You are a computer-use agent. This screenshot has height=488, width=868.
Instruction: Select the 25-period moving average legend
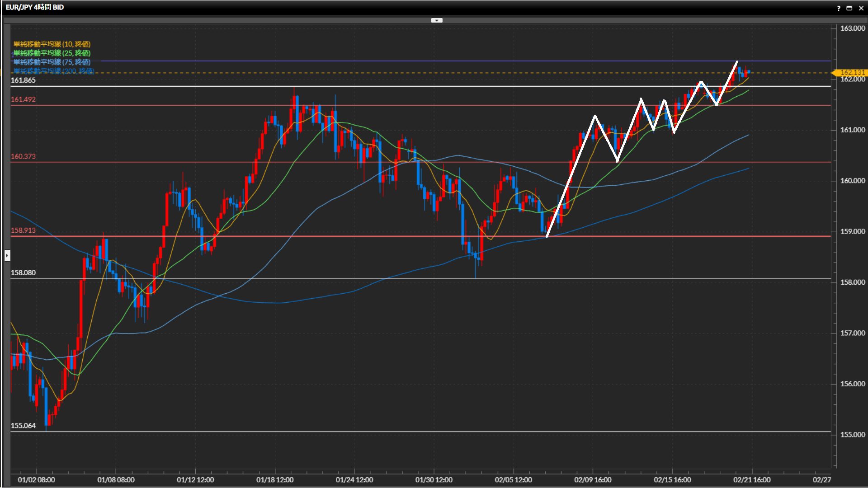click(x=52, y=53)
